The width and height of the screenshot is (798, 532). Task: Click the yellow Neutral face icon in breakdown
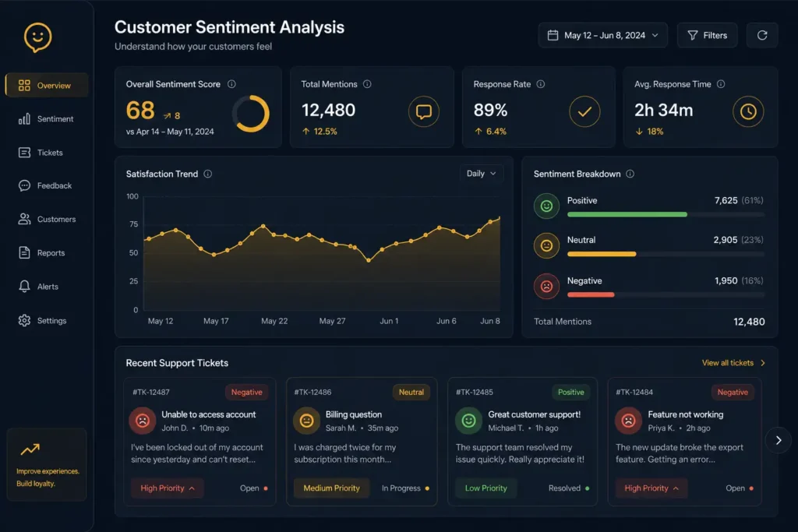(546, 245)
